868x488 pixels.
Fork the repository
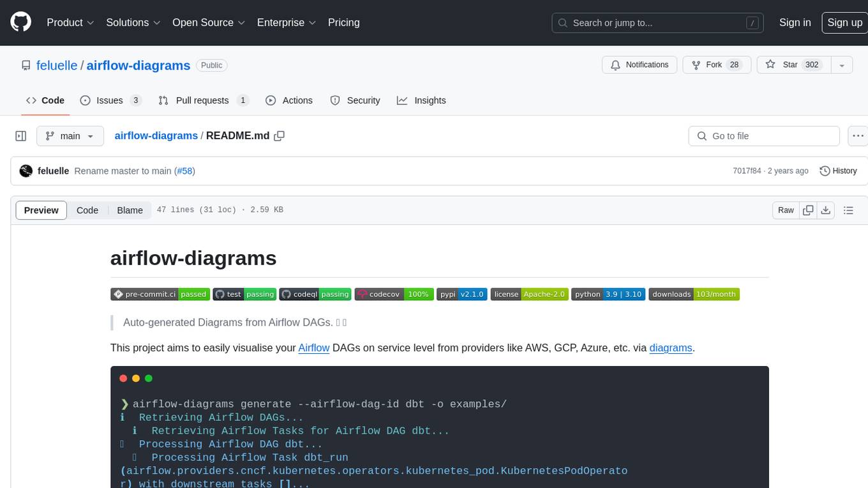click(x=717, y=65)
